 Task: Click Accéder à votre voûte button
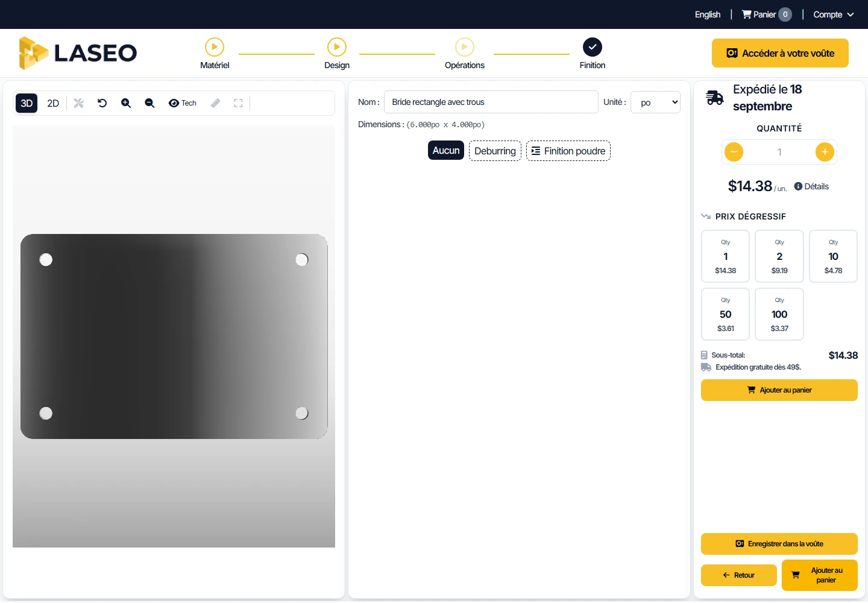780,53
